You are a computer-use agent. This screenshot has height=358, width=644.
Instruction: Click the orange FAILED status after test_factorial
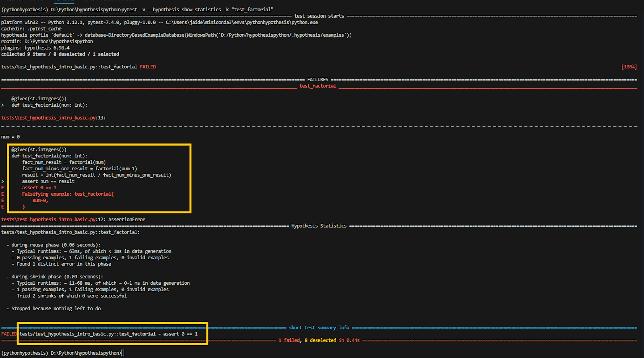148,67
